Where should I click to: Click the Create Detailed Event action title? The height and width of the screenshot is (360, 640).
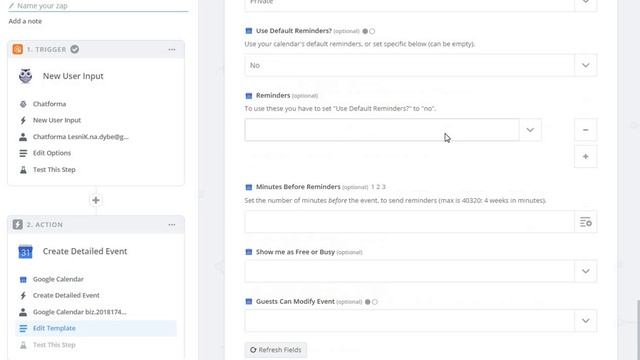(85, 251)
